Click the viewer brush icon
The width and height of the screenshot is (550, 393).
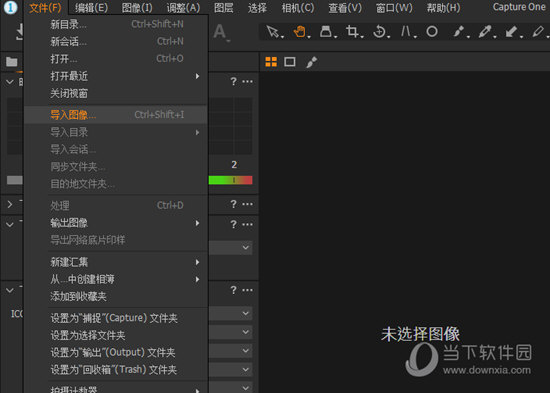pyautogui.click(x=311, y=62)
